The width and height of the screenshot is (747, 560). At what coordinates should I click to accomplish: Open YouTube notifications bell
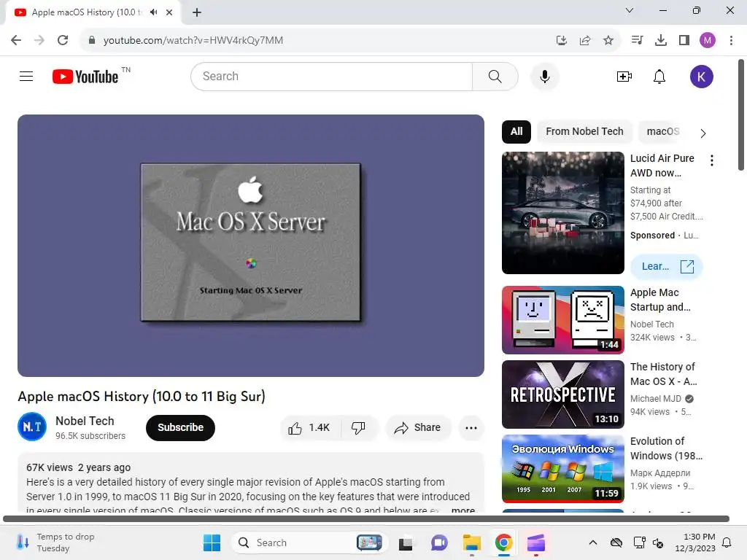coord(659,76)
